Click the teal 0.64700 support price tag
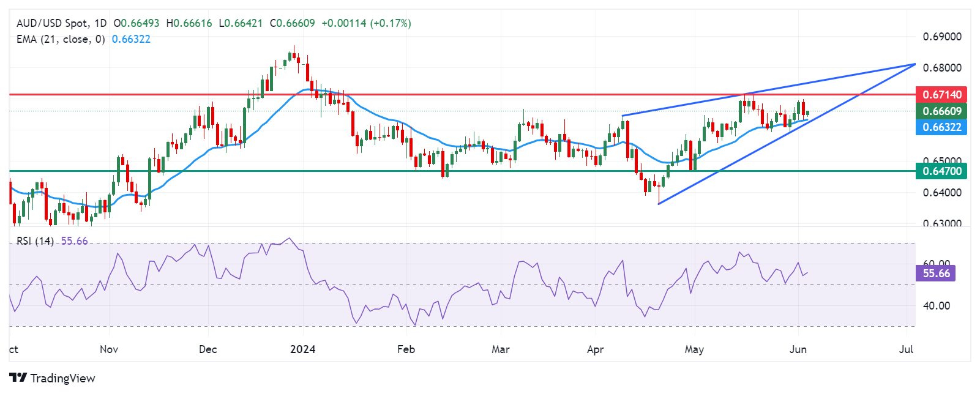 pos(941,171)
